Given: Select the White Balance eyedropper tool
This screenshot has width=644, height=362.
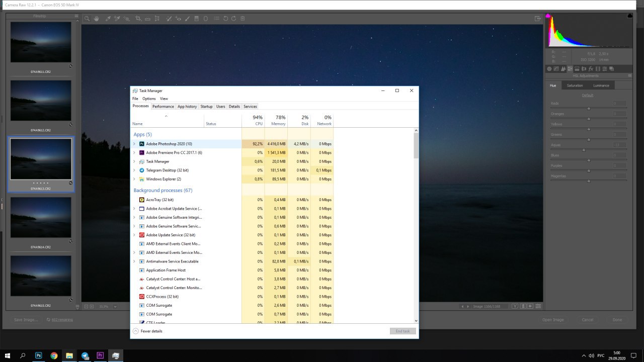Looking at the screenshot, I should point(108,19).
